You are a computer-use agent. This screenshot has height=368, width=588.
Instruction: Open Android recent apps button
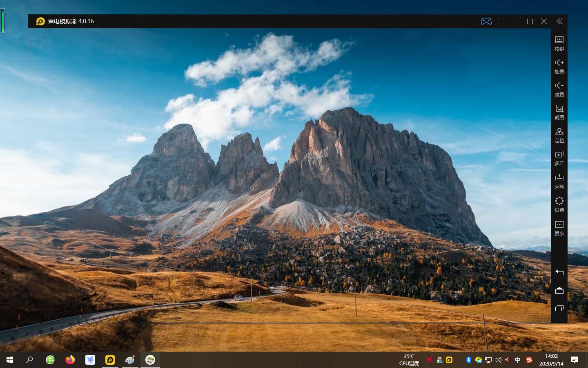pos(559,308)
